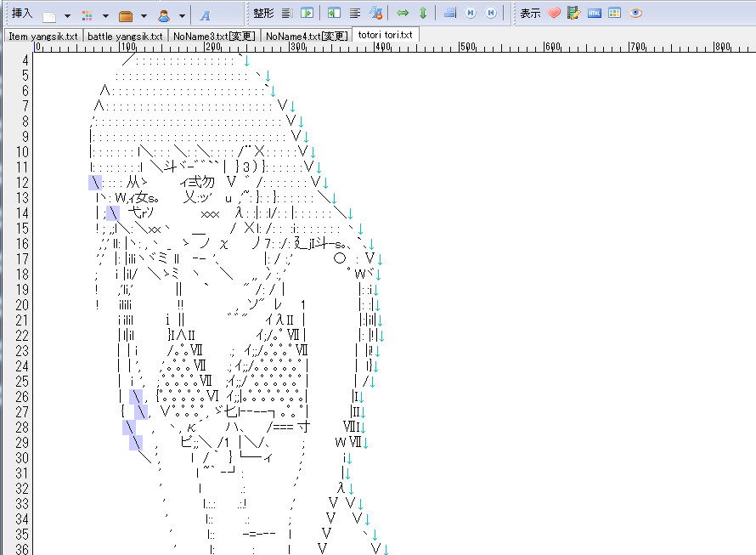Switch to the NoName4.txt tab
Image resolution: width=756 pixels, height=555 pixels.
[306, 36]
